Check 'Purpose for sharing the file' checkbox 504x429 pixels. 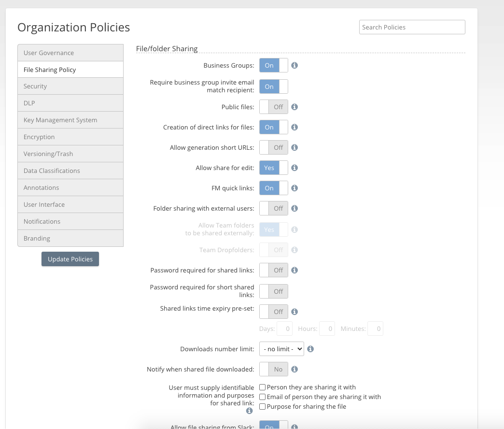tap(263, 407)
